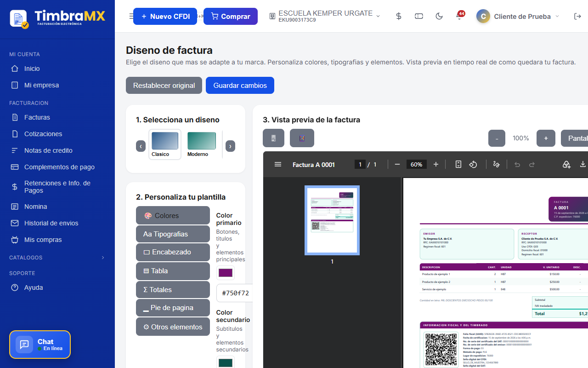Click the TimbraMX logo

57,18
